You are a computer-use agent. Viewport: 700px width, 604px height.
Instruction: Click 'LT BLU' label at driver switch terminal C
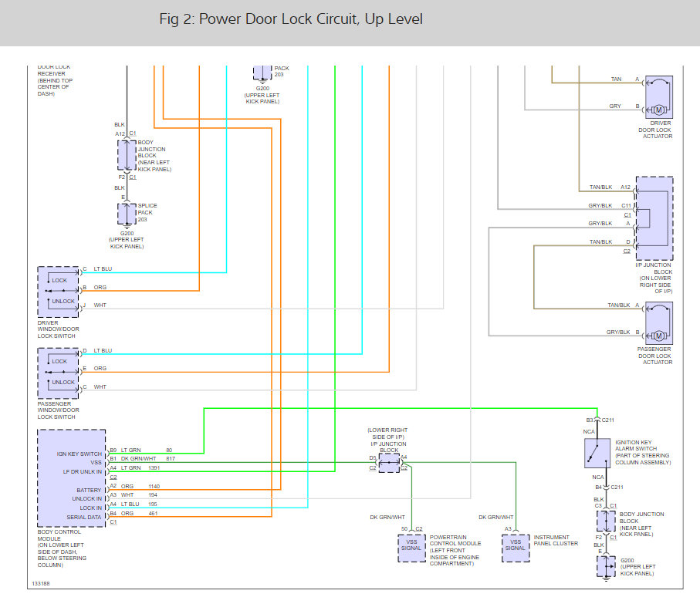point(103,269)
